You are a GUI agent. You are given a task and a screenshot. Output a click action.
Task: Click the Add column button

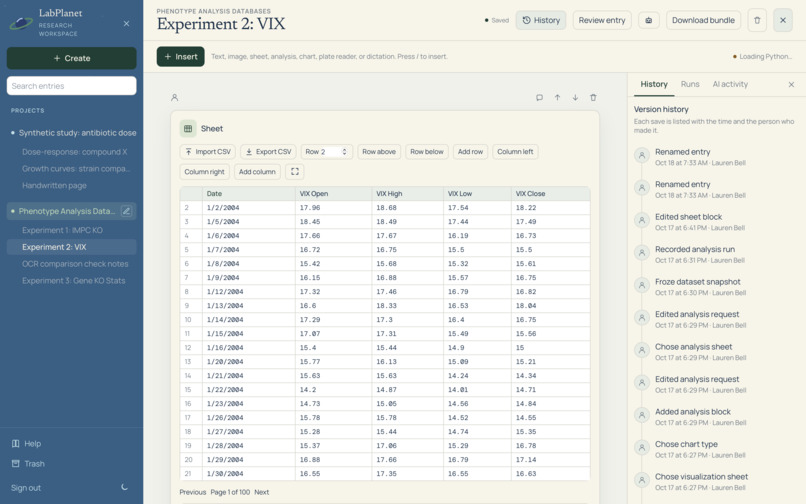(x=257, y=172)
